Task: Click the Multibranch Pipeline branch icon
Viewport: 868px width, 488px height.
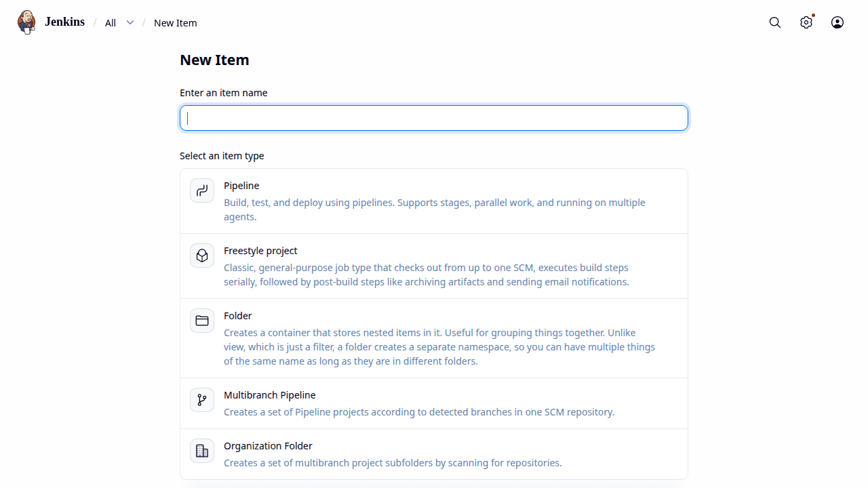Action: click(202, 400)
